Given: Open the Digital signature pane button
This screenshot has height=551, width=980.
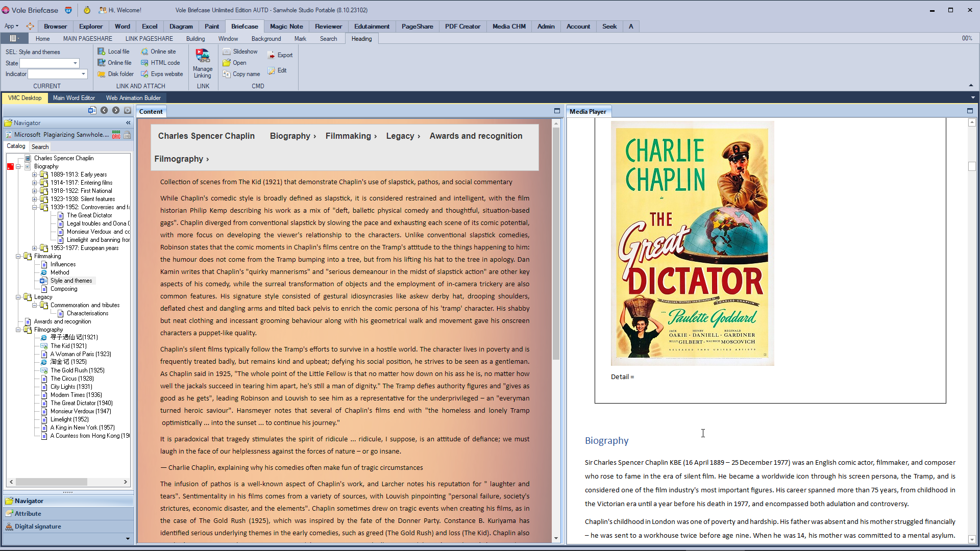Looking at the screenshot, I should click(68, 527).
